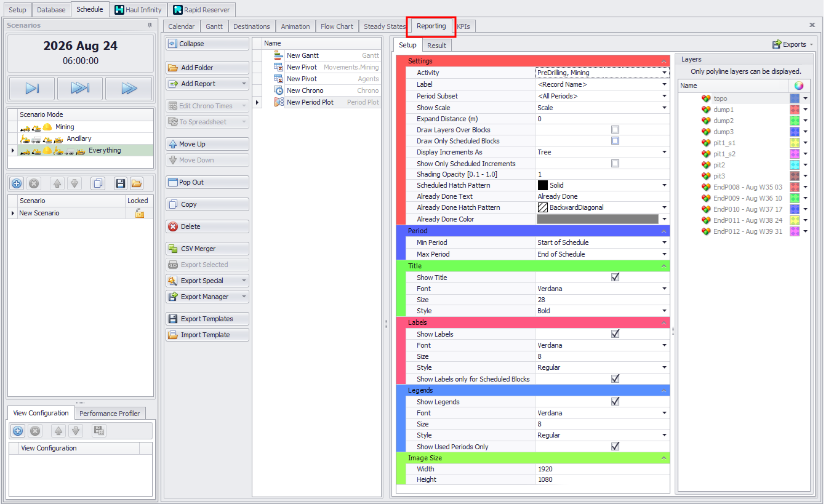Screen dimensions: 826x504
Task: Toggle Show Used Periods Only checkbox
Action: [x=615, y=447]
